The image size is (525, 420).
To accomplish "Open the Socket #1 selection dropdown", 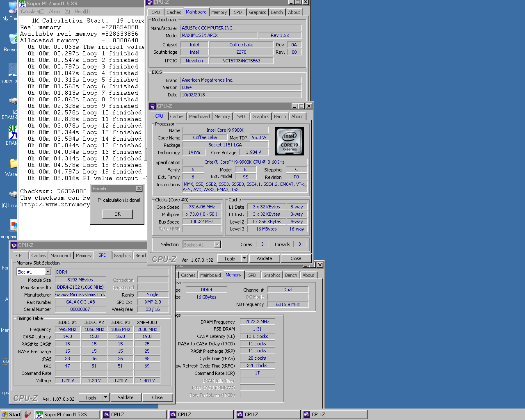I will click(x=217, y=245).
